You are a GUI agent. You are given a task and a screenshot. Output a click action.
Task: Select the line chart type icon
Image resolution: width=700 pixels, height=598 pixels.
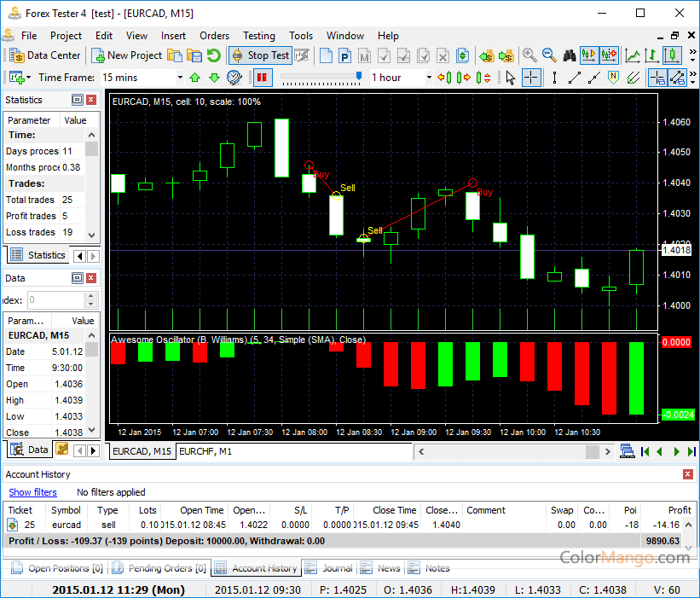pos(633,55)
